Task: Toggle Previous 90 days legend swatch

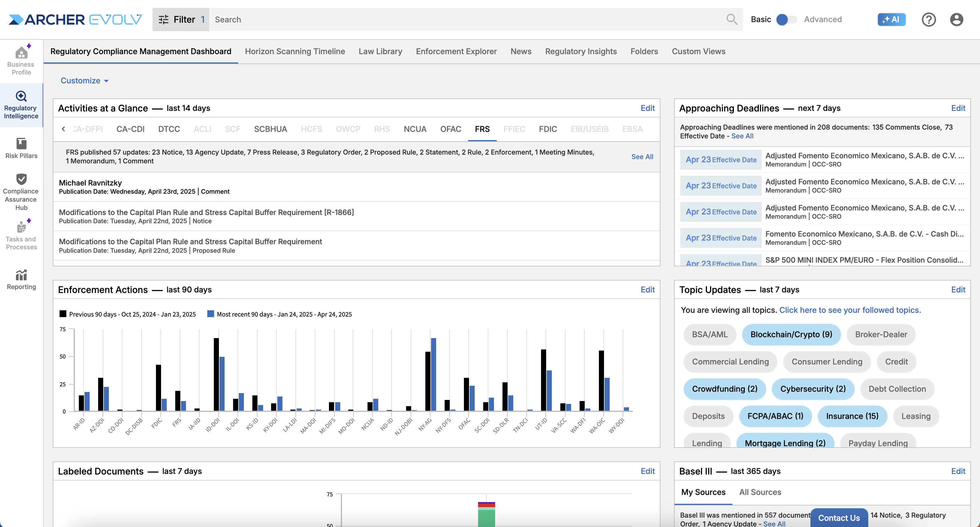Action: pyautogui.click(x=63, y=314)
